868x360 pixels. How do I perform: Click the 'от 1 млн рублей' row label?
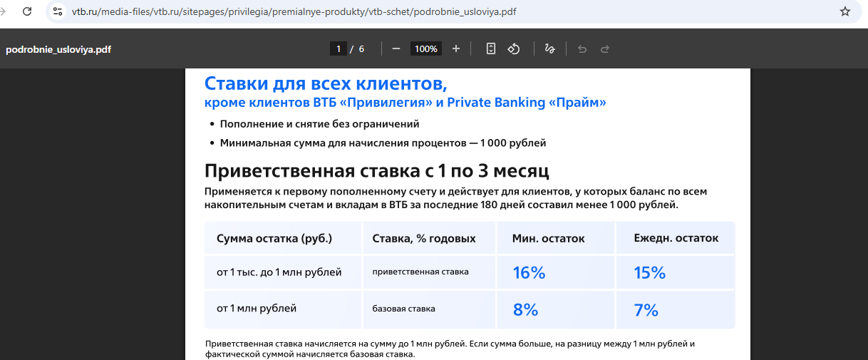coord(257,309)
